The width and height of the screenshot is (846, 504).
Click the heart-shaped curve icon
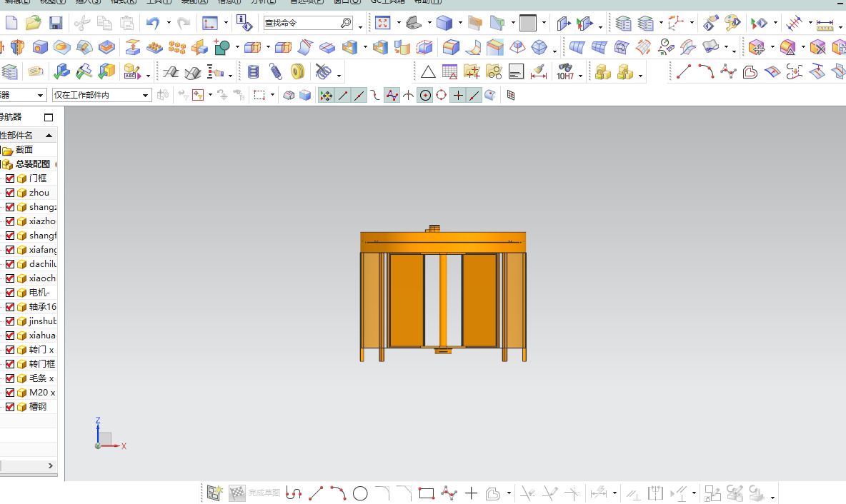[x=750, y=71]
